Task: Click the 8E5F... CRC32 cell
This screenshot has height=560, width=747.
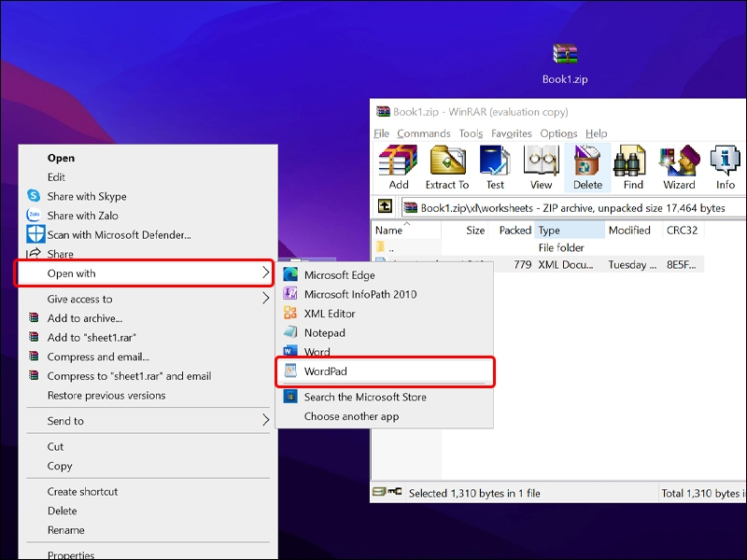Action: (682, 264)
